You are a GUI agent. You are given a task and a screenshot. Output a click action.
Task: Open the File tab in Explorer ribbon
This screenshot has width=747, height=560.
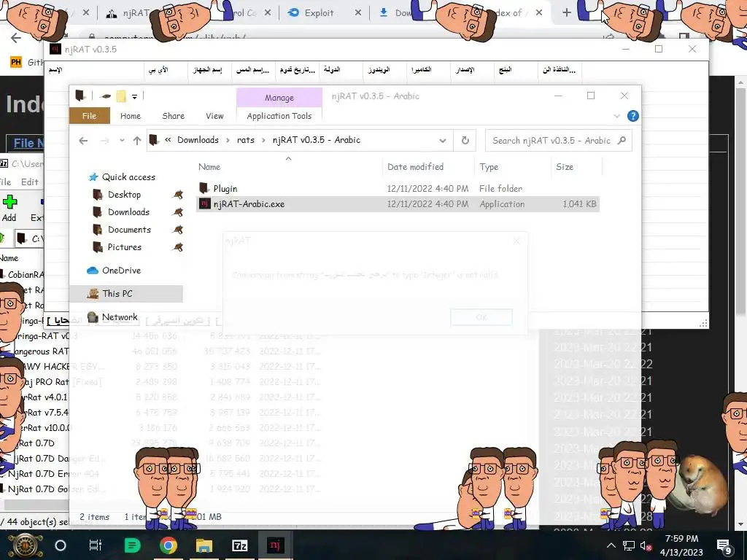(90, 116)
